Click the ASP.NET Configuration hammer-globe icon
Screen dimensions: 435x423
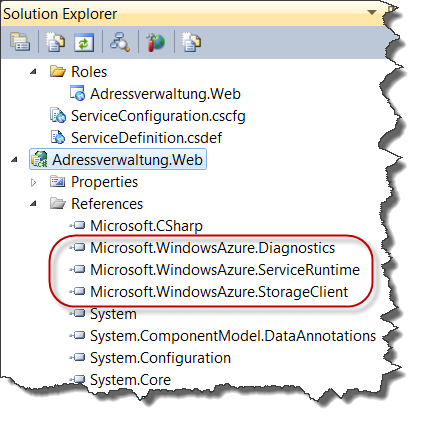coord(155,42)
